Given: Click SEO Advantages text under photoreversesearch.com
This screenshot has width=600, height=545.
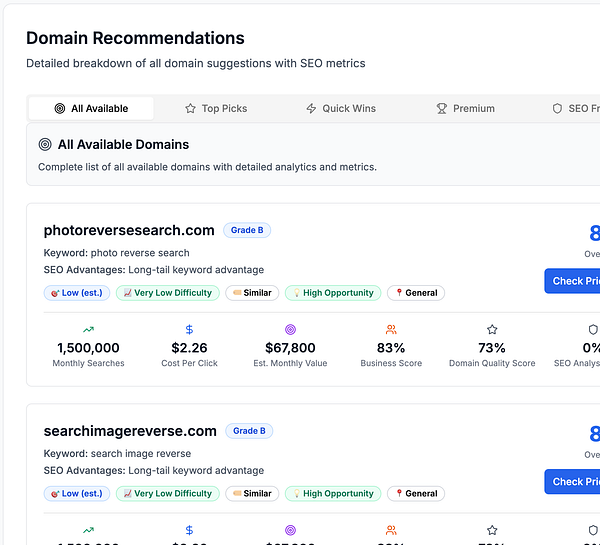Looking at the screenshot, I should point(154,270).
